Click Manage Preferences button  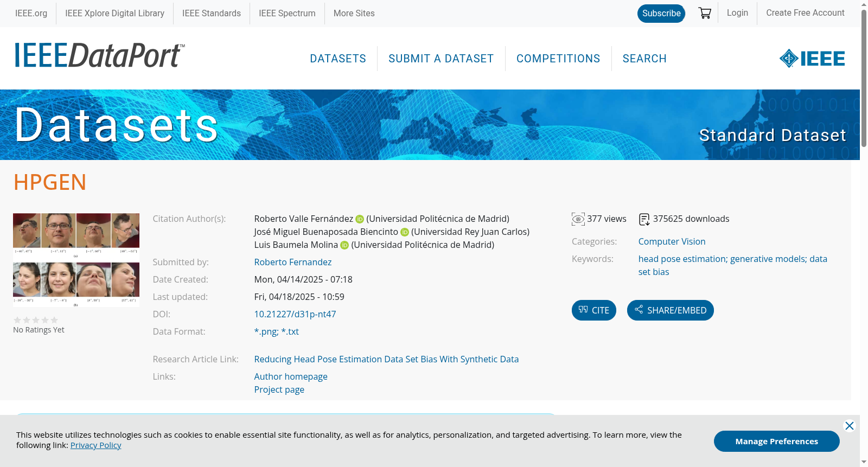click(777, 441)
